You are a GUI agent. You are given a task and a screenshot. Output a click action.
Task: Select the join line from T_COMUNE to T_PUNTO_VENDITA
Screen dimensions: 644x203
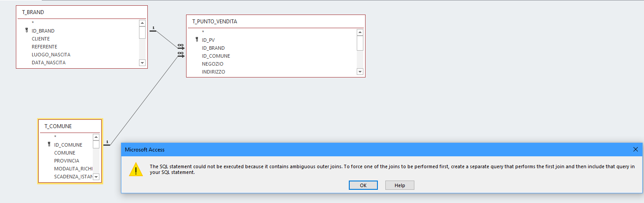point(145,99)
